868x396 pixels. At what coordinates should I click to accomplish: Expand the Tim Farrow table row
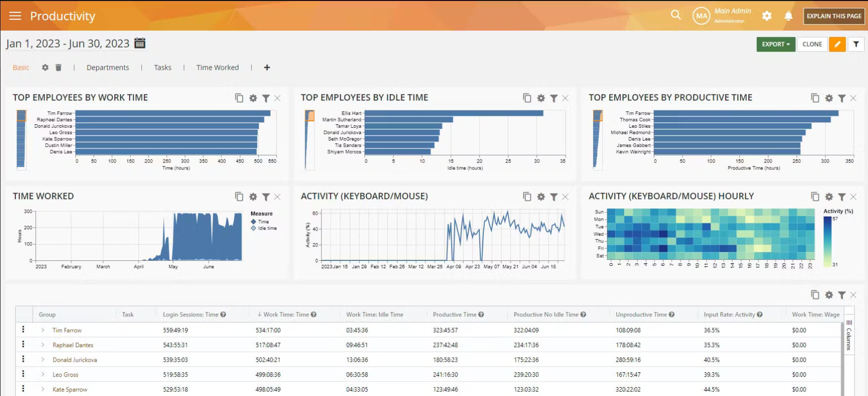[43, 330]
